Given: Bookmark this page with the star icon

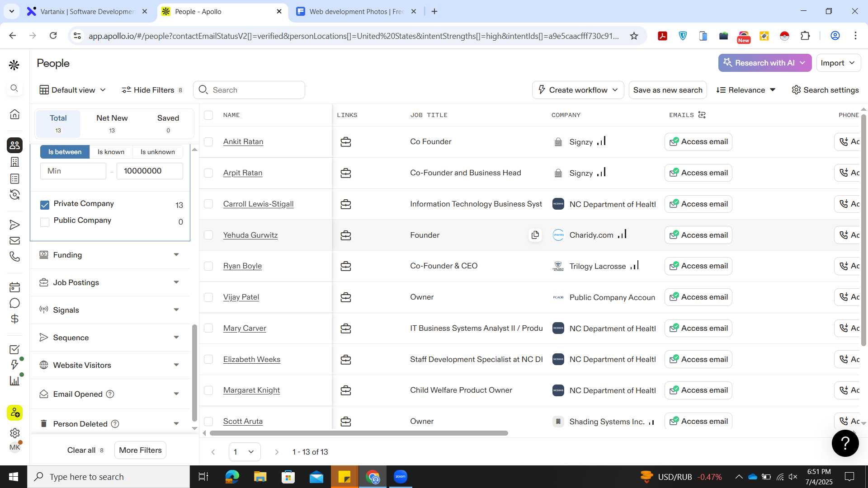Looking at the screenshot, I should click(634, 36).
